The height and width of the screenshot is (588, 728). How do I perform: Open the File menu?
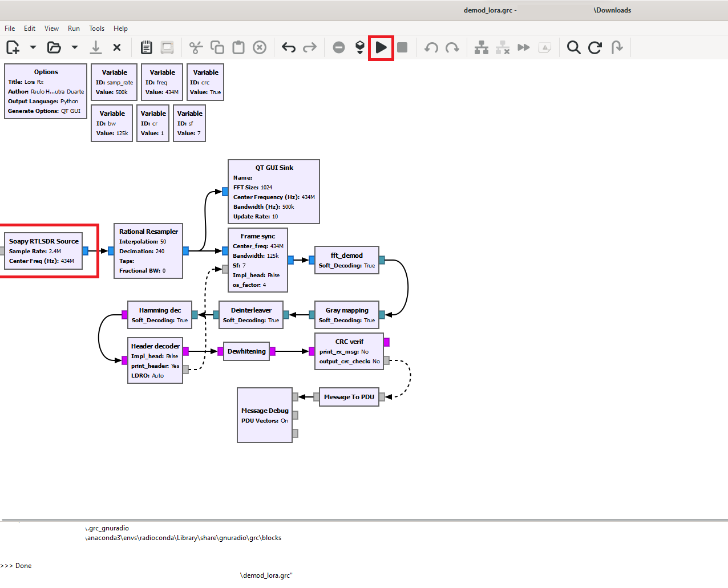point(10,29)
